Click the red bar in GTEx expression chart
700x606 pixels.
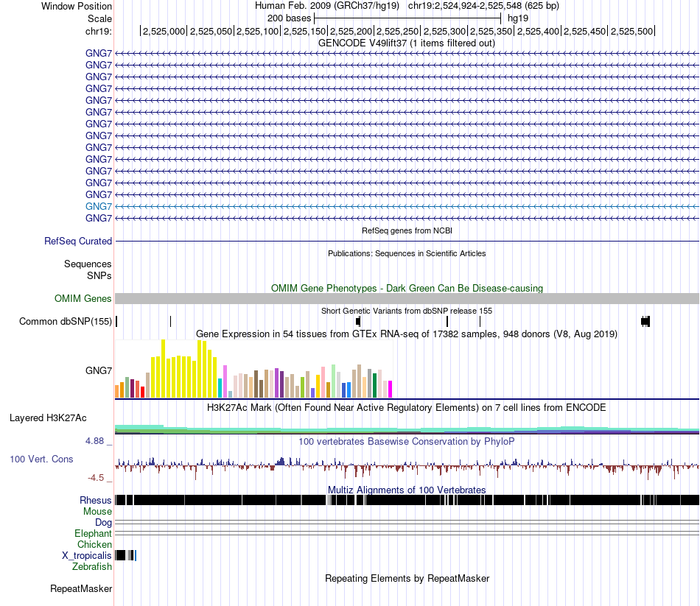click(142, 392)
